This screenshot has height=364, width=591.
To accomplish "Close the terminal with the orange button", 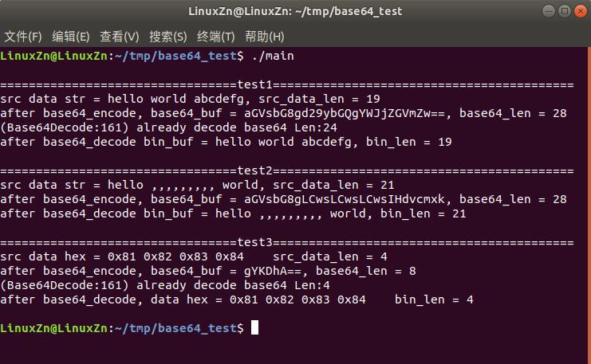I will pyautogui.click(x=579, y=11).
